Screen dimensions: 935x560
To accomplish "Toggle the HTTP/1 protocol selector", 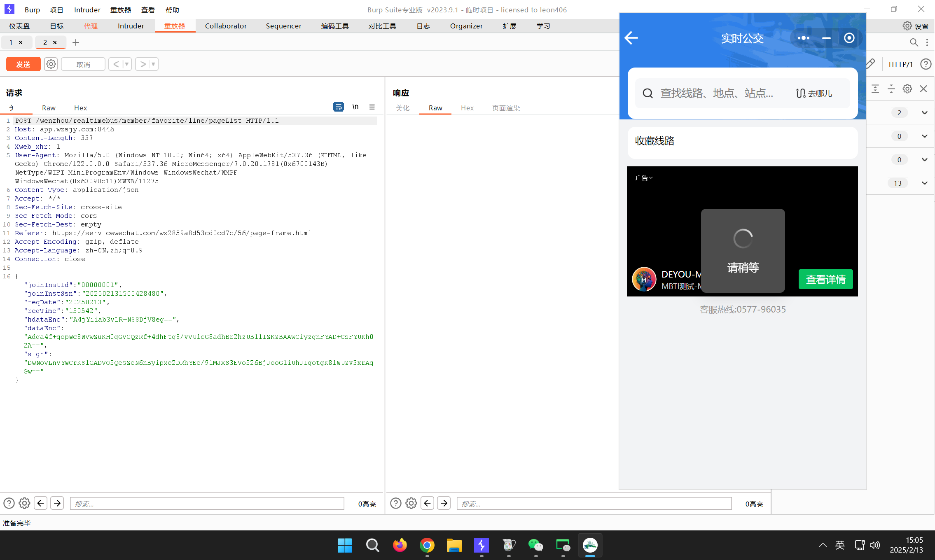I will click(x=900, y=64).
